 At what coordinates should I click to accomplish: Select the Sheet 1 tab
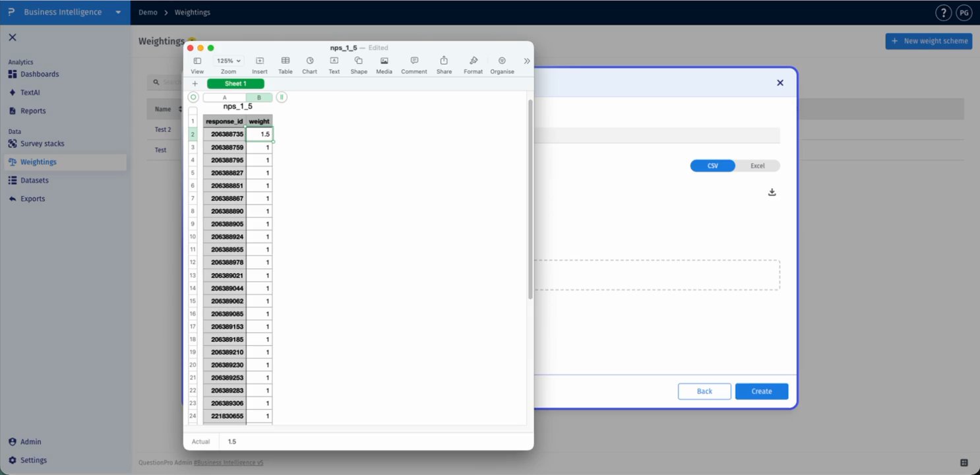(235, 84)
